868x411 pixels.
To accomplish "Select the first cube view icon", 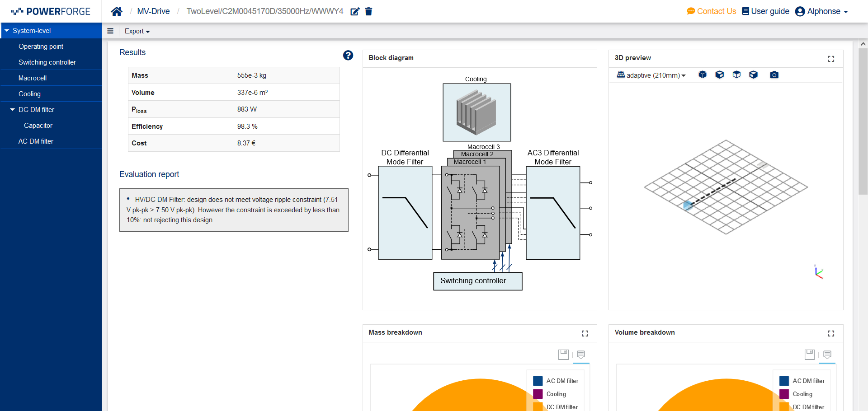I will [702, 75].
